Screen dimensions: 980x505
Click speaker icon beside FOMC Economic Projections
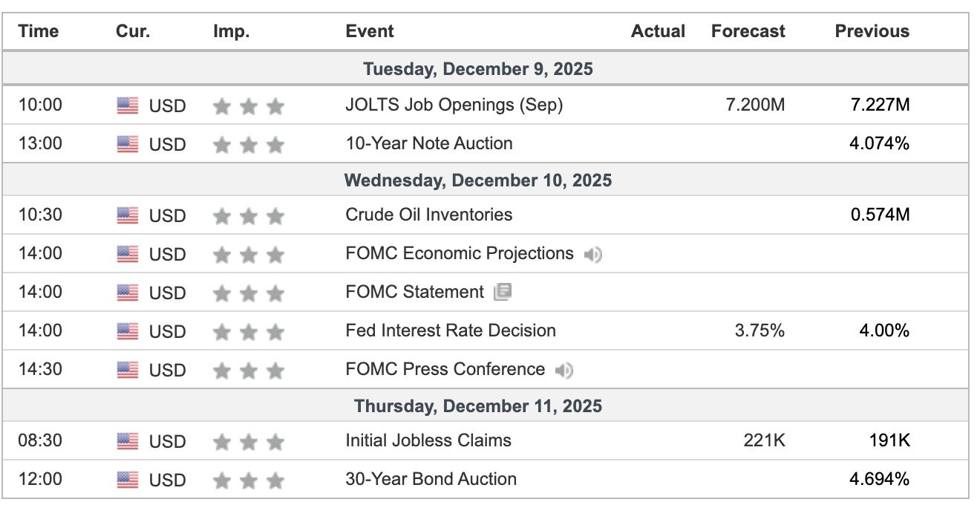(x=592, y=254)
